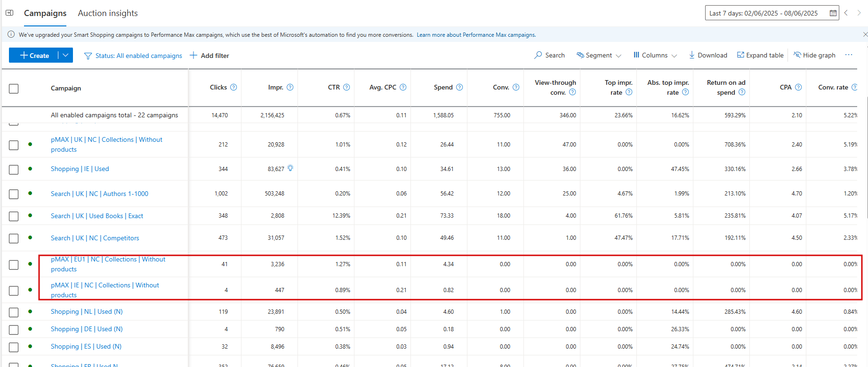The image size is (868, 367).
Task: Open Shopping DE Used (N) campaign
Action: click(x=87, y=329)
